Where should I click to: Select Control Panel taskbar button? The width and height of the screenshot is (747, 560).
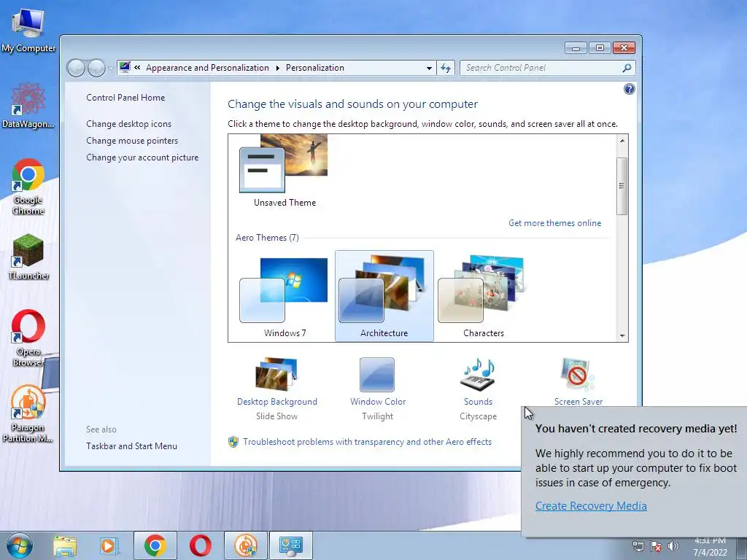tap(291, 545)
